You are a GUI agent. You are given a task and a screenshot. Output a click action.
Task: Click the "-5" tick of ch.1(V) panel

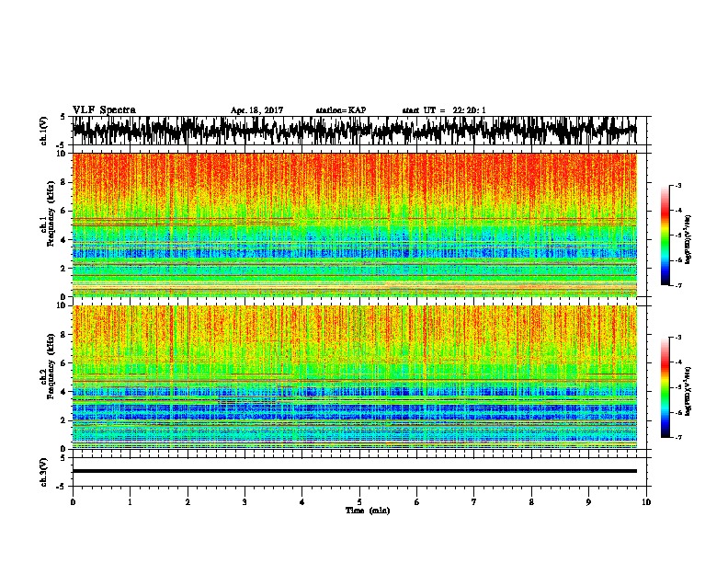click(x=62, y=145)
